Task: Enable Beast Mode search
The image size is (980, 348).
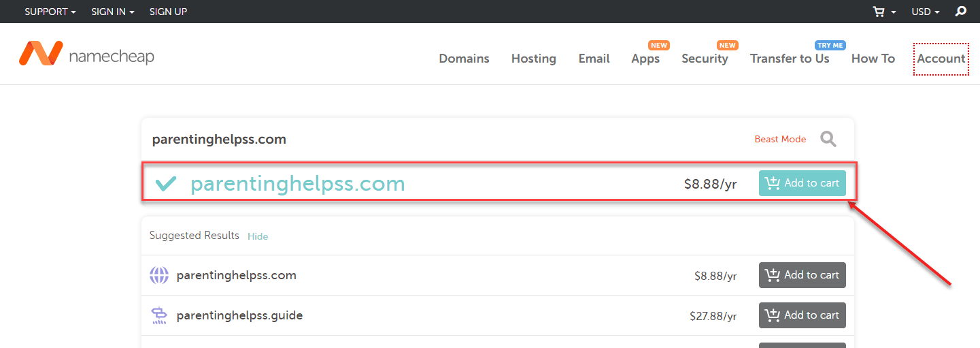Action: (x=780, y=139)
